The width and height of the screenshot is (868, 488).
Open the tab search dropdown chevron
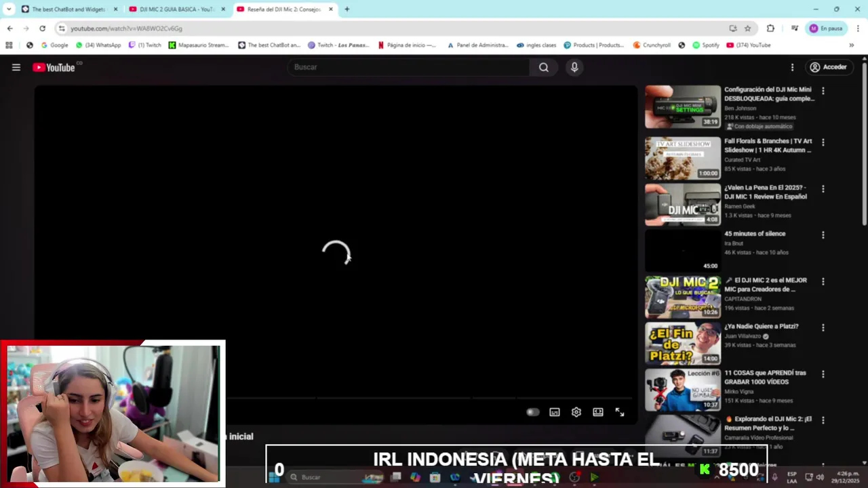pyautogui.click(x=9, y=9)
